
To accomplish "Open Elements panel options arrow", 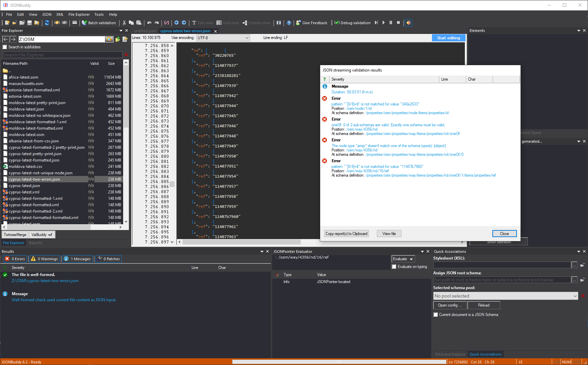I will click(579, 31).
